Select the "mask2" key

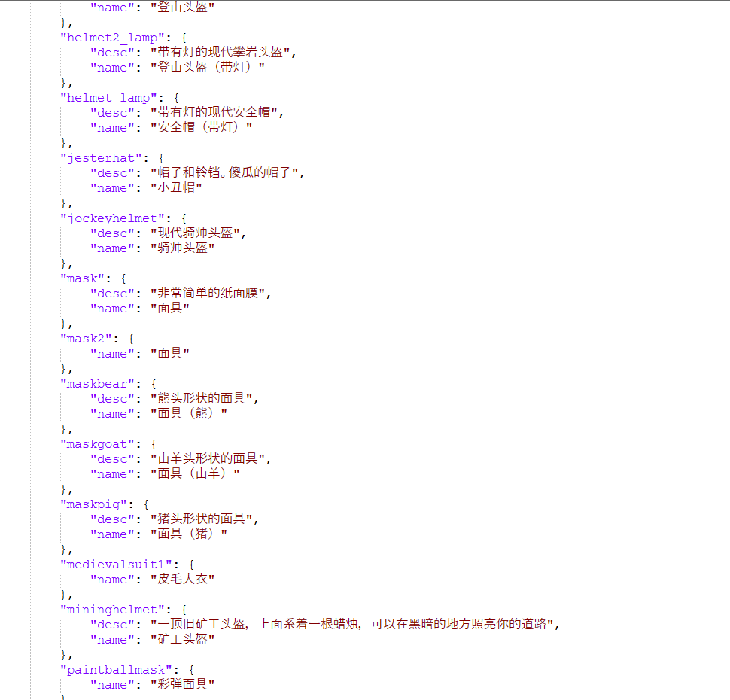click(x=86, y=339)
